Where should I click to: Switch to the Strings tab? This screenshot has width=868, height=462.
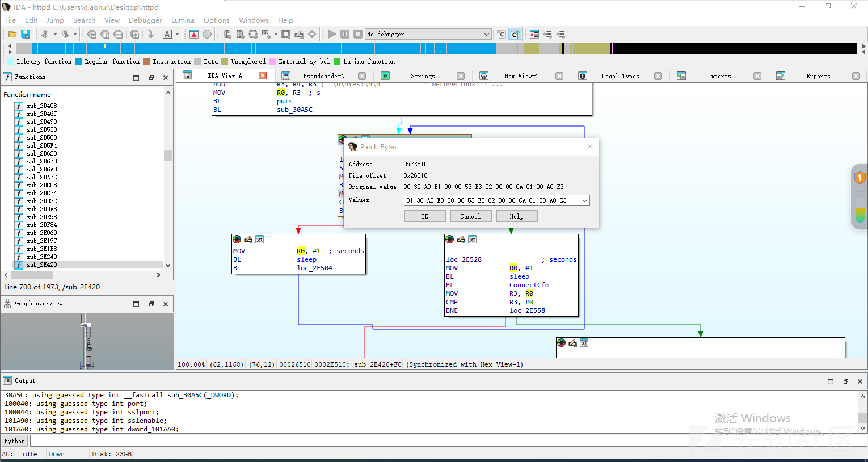423,76
